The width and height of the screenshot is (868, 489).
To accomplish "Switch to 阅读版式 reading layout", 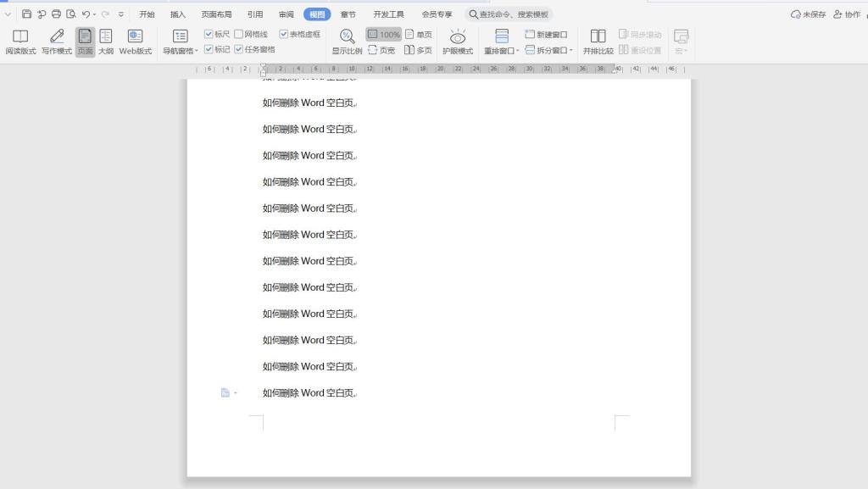I will pyautogui.click(x=20, y=42).
